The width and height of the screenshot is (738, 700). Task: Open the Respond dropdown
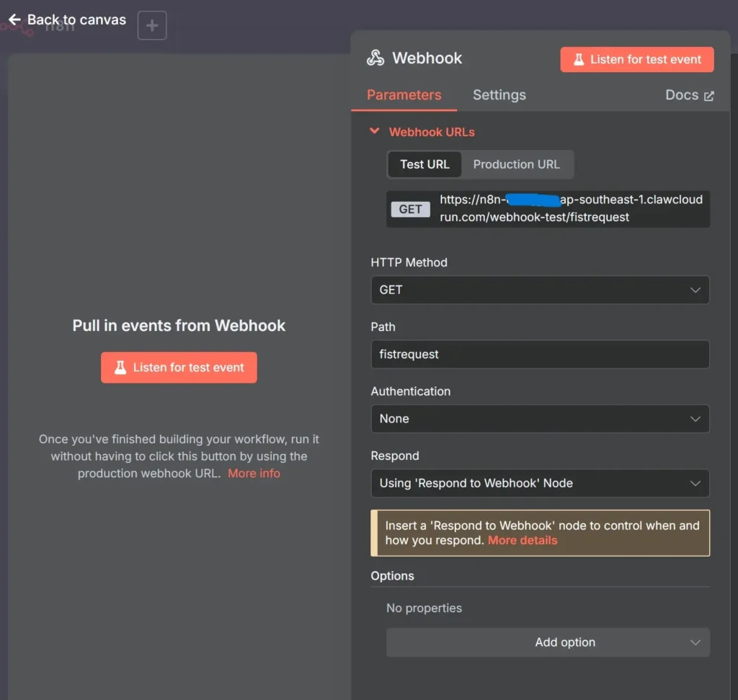coord(540,483)
